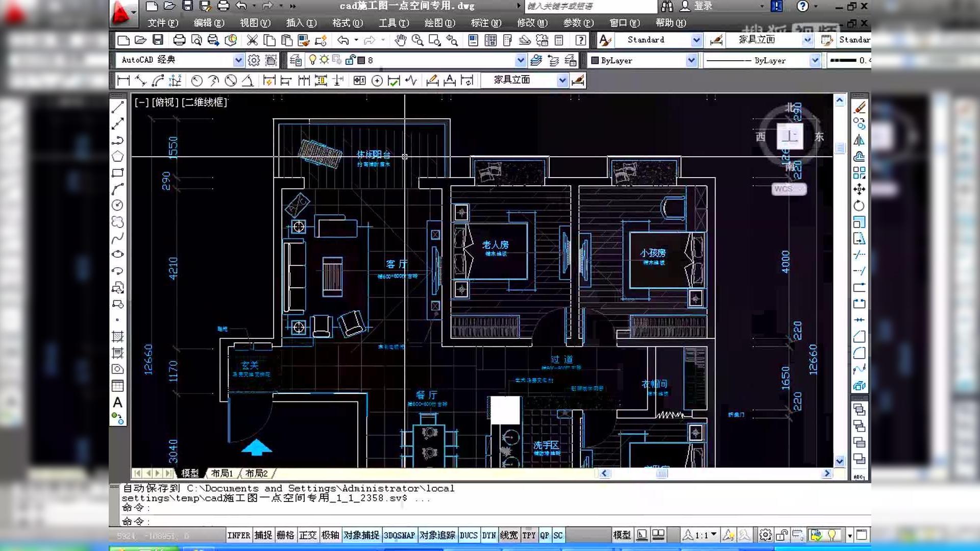Click the Erase modify tool
The width and height of the screenshot is (980, 551).
point(860,107)
